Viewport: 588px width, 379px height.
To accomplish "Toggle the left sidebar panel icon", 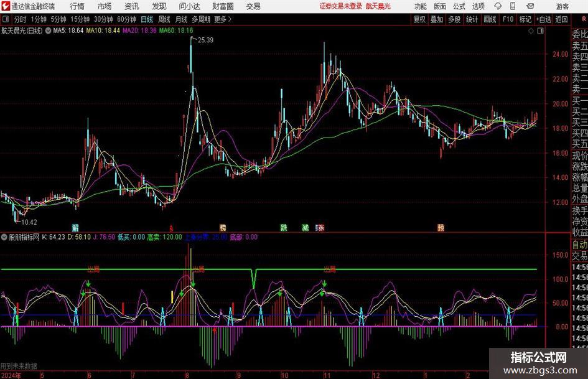I will tap(5, 19).
